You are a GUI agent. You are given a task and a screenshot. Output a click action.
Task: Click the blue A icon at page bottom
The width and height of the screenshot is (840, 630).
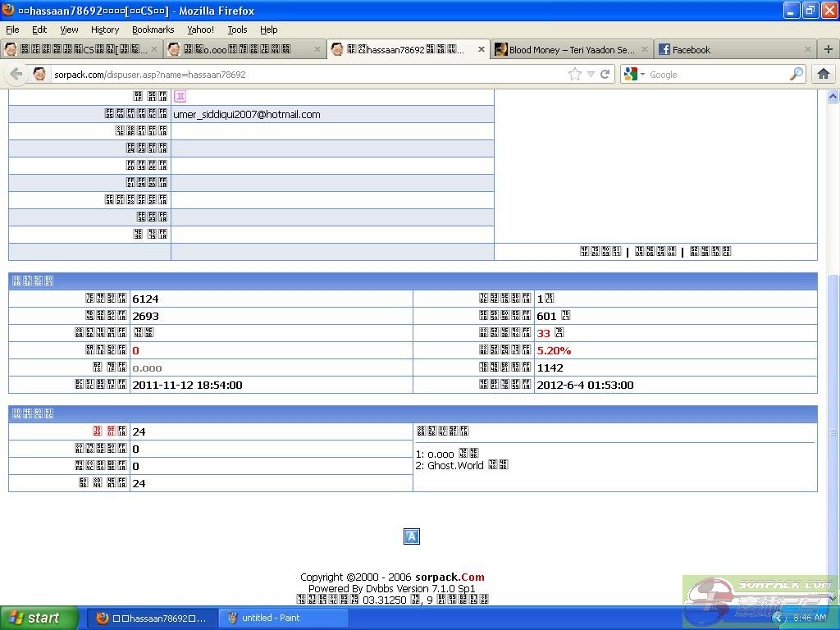click(x=412, y=536)
